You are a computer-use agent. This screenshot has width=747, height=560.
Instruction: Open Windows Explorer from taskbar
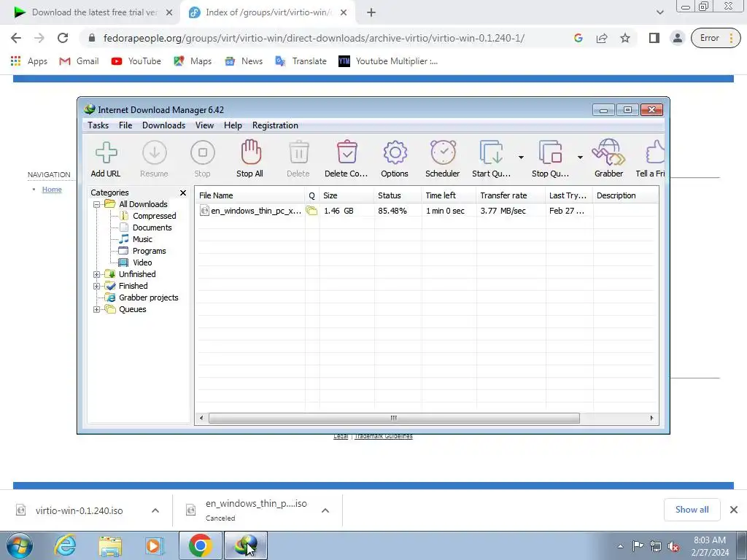click(x=110, y=545)
